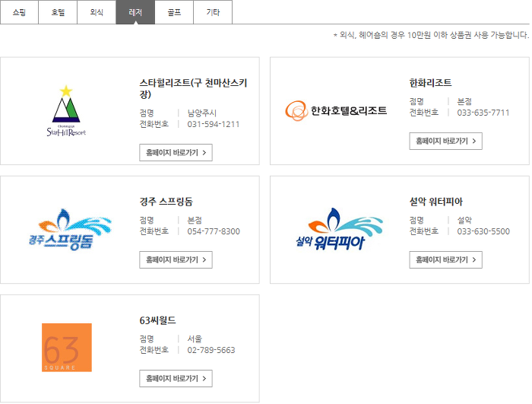532x404 pixels.
Task: Click the orange 63 Square logo
Action: click(x=67, y=348)
